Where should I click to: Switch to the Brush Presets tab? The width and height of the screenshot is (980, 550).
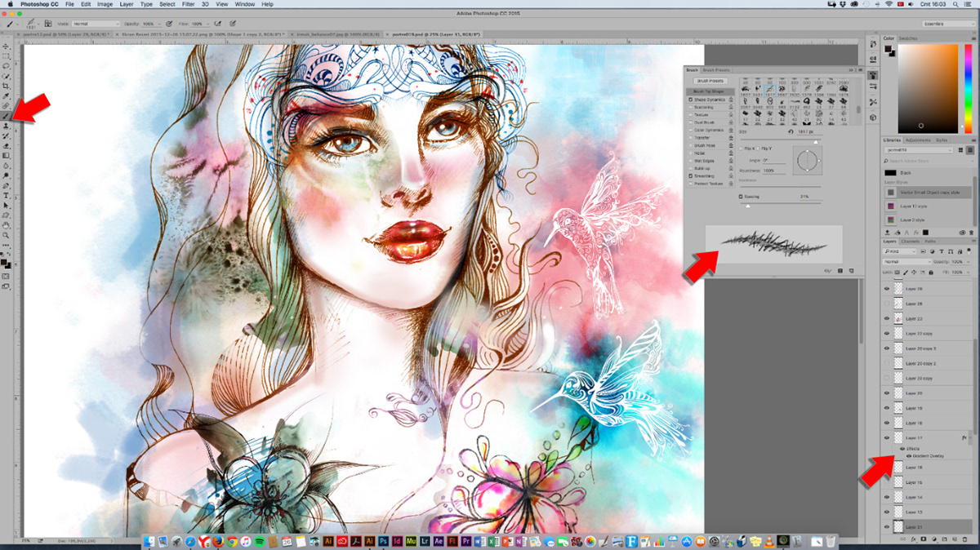716,70
